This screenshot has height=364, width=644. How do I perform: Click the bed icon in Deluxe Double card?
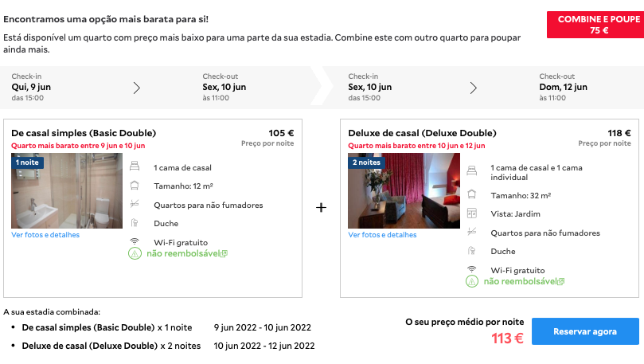(x=472, y=170)
